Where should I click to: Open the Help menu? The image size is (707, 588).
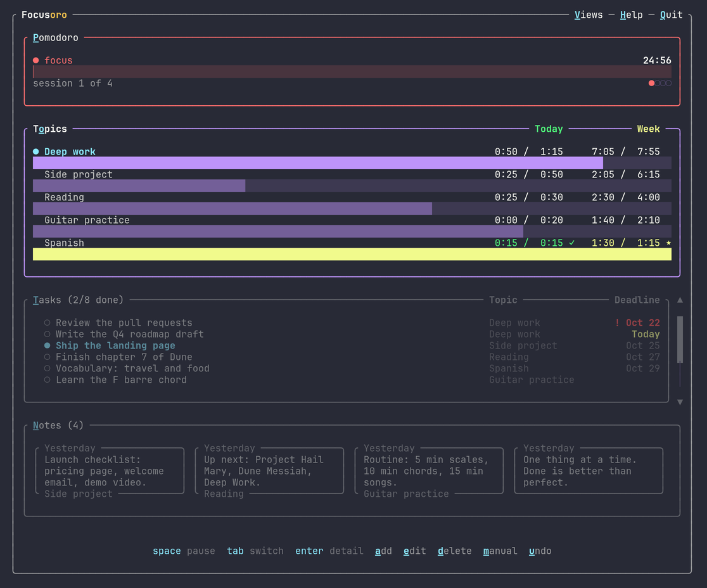[631, 15]
